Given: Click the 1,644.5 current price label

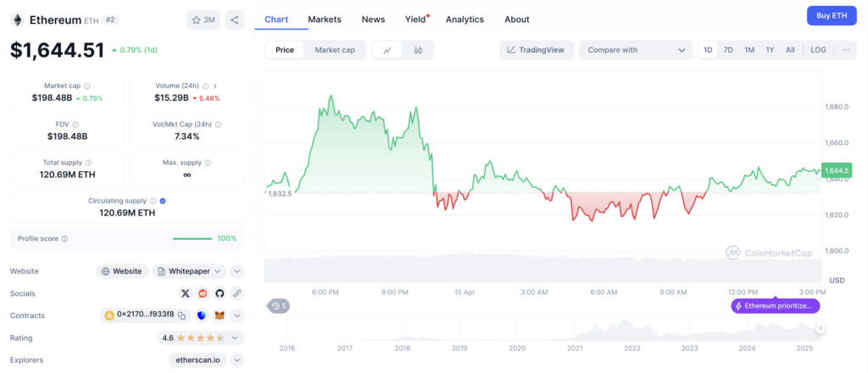Looking at the screenshot, I should pos(837,171).
